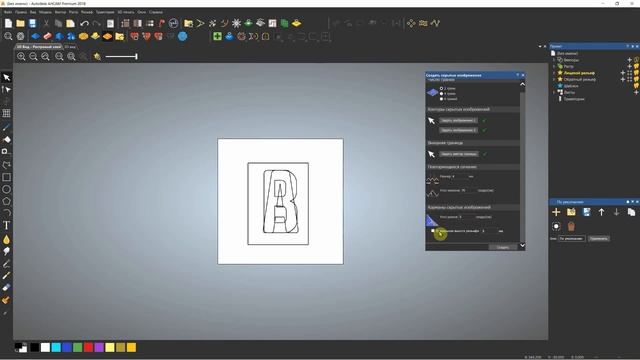Pick the cyan color swatch
The height and width of the screenshot is (360, 640).
coord(56,347)
